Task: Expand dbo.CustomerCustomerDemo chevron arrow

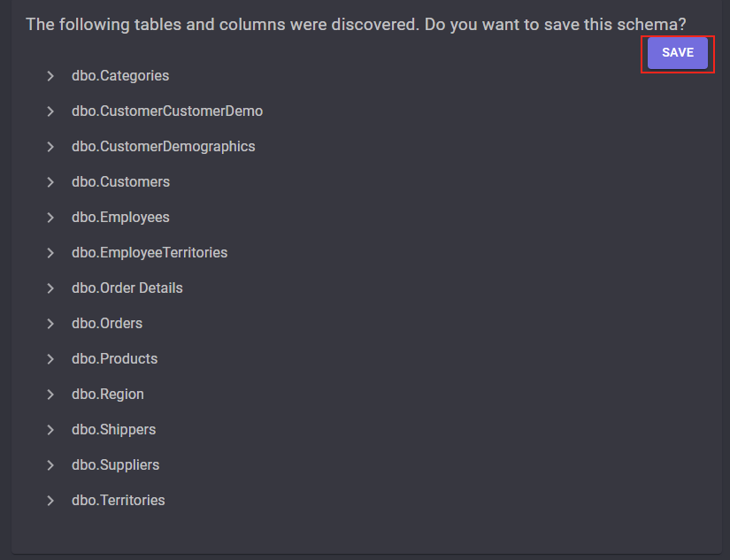Action: click(x=50, y=111)
